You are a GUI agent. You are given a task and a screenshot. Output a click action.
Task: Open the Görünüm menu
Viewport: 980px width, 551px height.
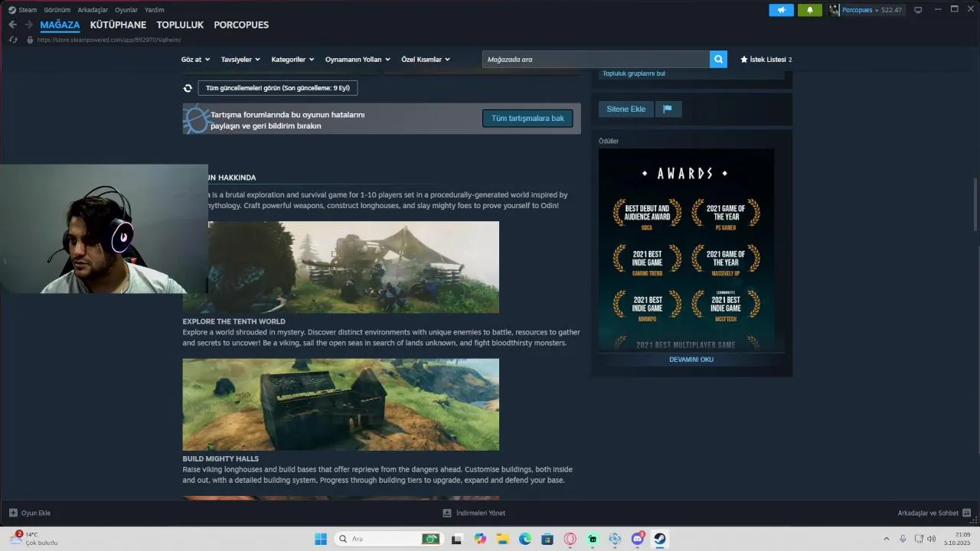tap(57, 10)
